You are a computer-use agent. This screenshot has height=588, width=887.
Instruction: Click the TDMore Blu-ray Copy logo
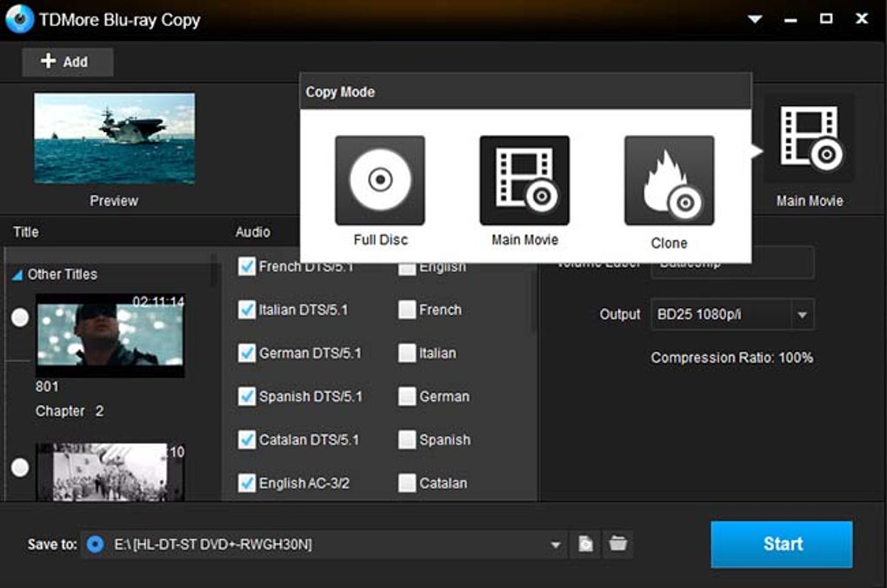(19, 19)
